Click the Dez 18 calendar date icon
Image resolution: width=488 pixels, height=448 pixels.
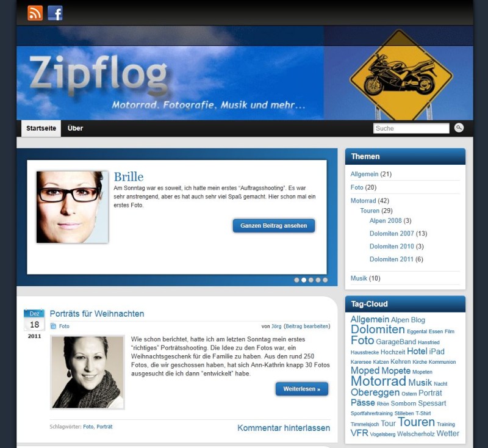(x=34, y=320)
